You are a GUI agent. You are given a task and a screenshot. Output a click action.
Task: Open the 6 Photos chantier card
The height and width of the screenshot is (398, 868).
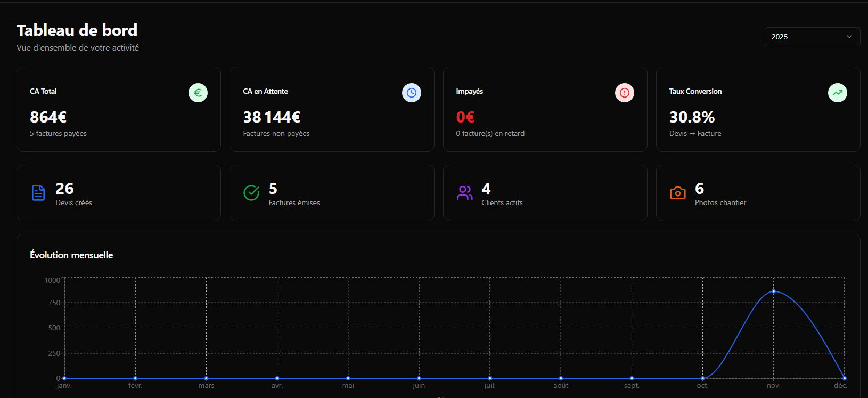click(758, 193)
